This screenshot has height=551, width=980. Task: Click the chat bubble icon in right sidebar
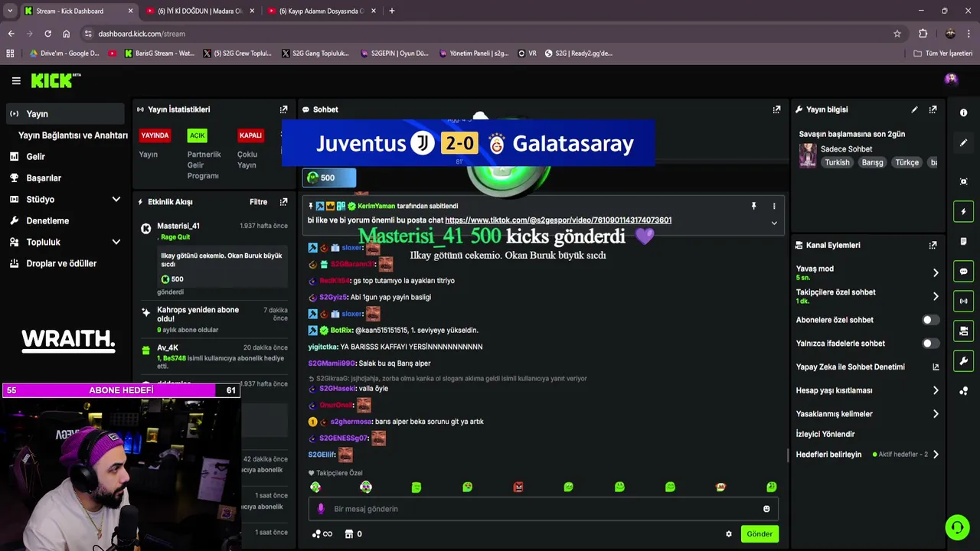point(963,272)
